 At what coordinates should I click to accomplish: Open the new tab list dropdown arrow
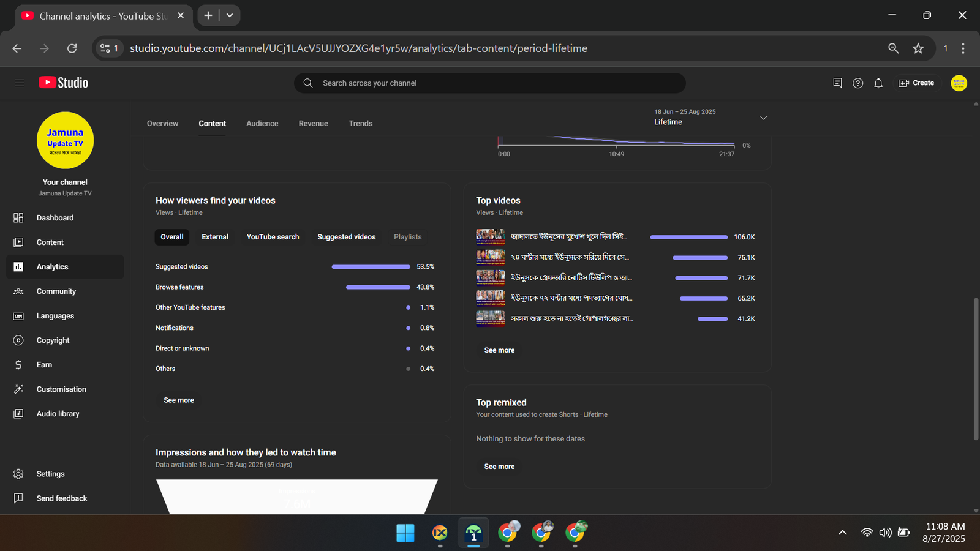(230, 15)
